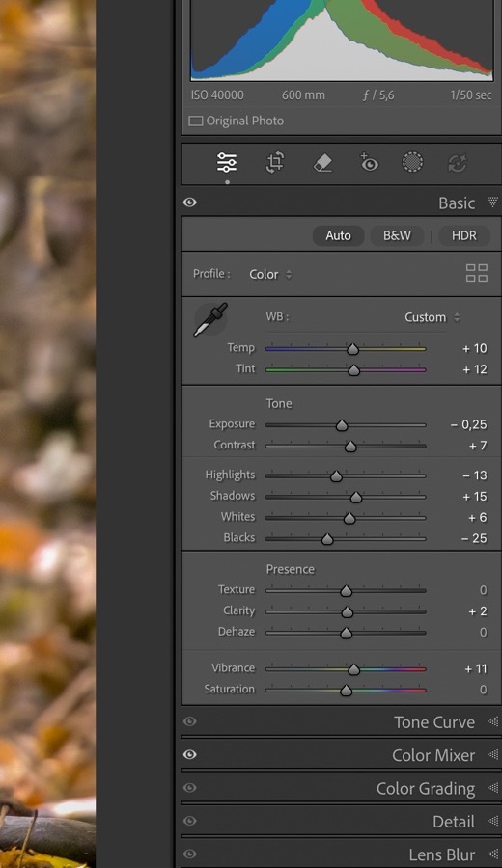Click the Dehaze slider handle

(347, 633)
